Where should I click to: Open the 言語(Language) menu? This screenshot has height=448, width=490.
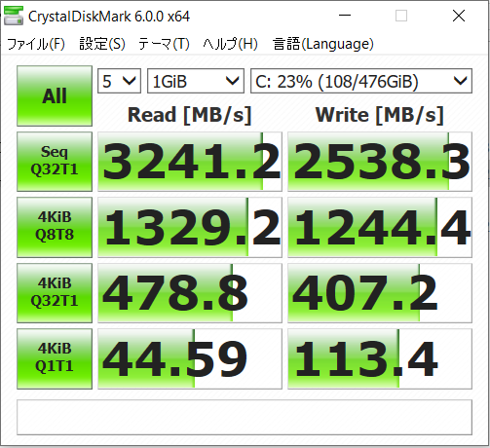coord(323,44)
